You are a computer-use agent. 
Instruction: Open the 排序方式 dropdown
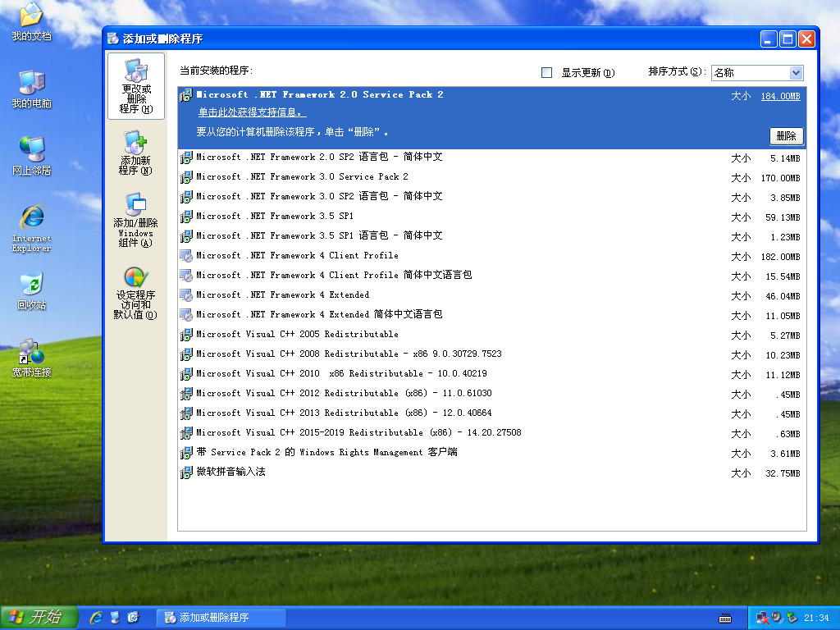(x=757, y=72)
